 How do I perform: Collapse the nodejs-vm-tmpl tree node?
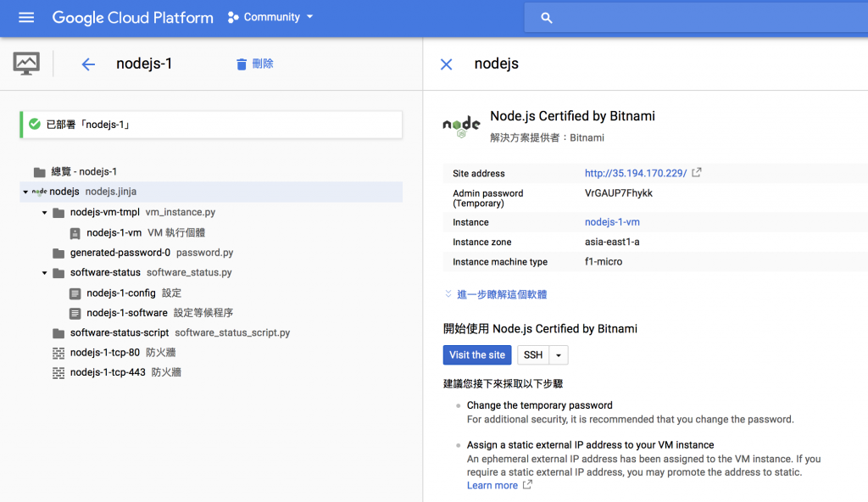point(44,213)
